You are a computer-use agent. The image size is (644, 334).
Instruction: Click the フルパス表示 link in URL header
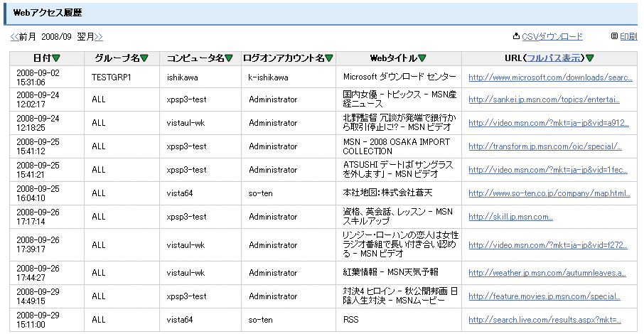(554, 58)
